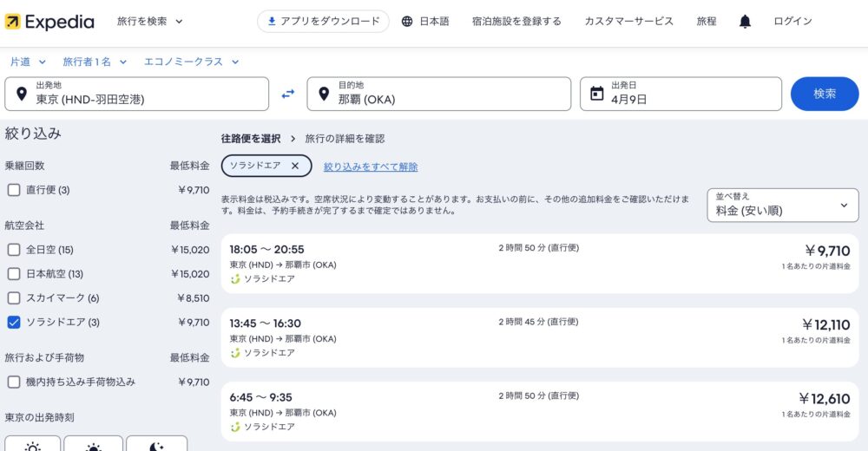Open the 旅行を検索 menu
This screenshot has height=451, width=868.
tap(149, 22)
